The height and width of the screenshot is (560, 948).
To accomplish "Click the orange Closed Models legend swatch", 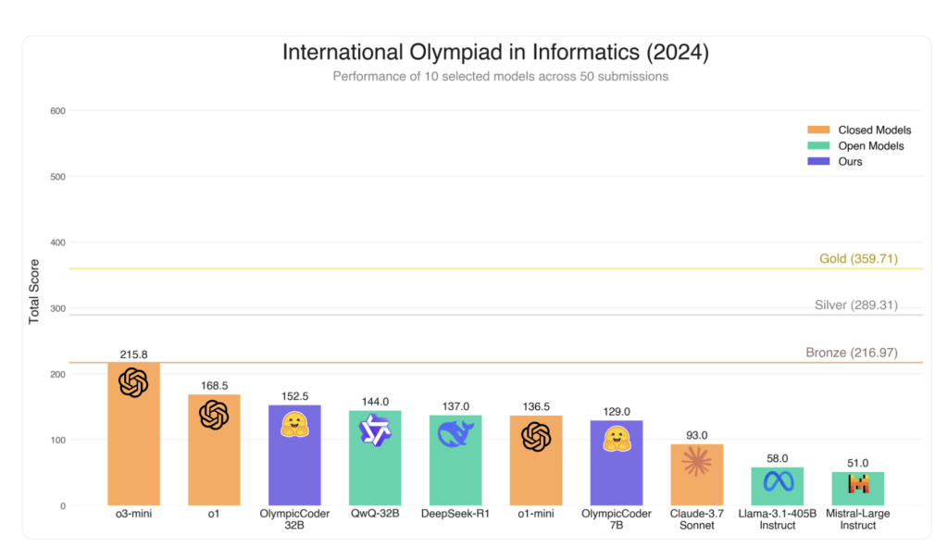I will click(818, 130).
